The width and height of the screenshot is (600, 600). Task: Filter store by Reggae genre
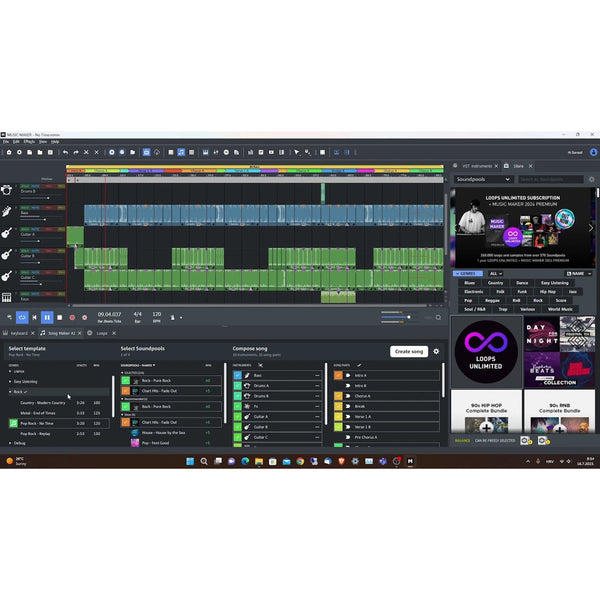[x=492, y=300]
